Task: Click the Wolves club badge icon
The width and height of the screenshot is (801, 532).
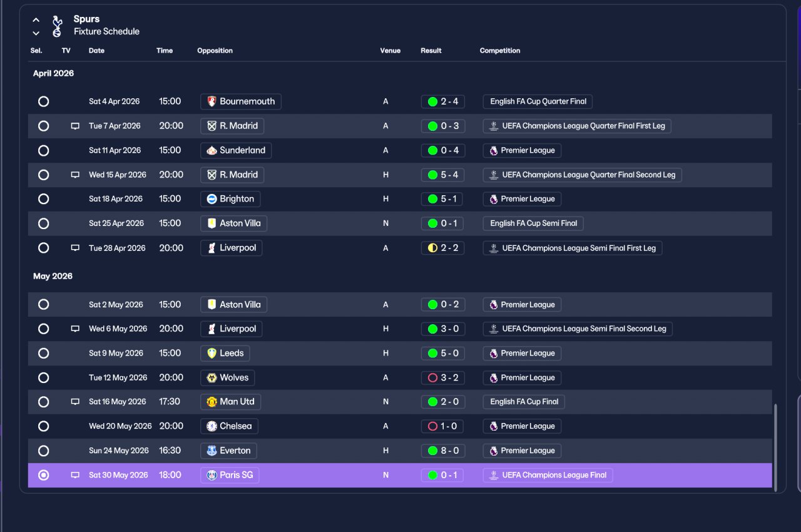Action: click(x=212, y=377)
